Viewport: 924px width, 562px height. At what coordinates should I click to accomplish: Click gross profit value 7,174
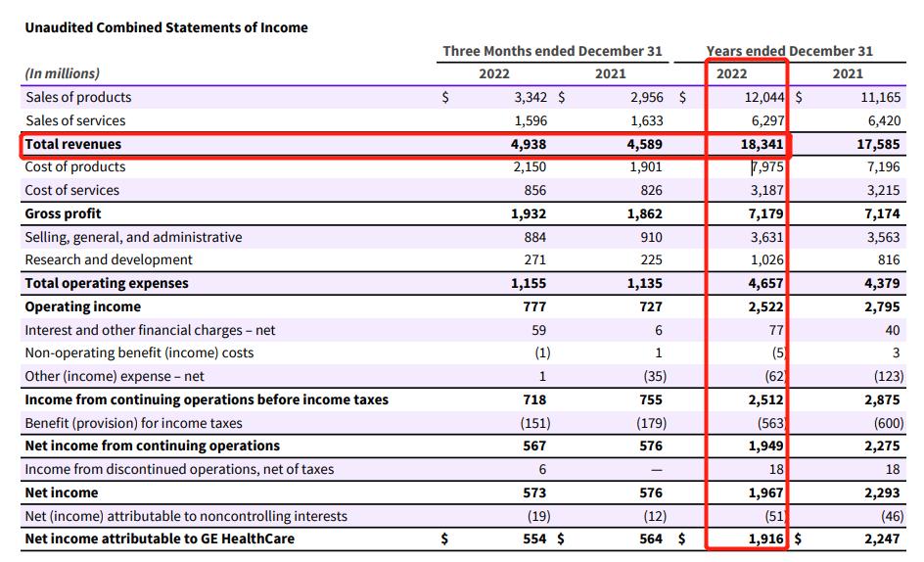pos(882,213)
